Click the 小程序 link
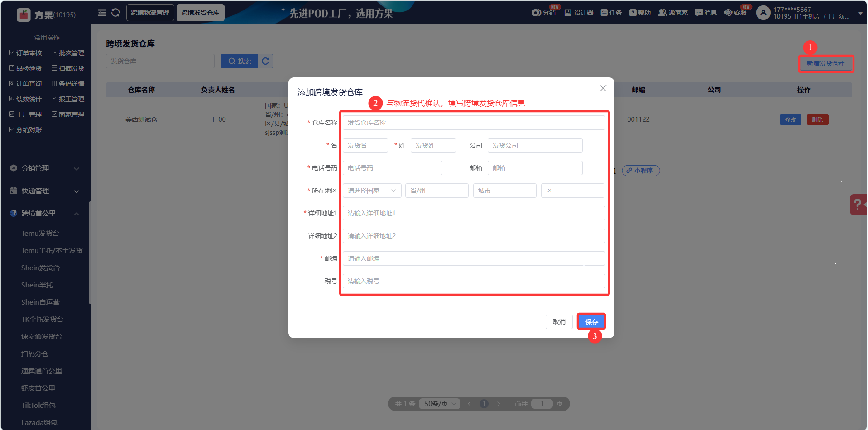The height and width of the screenshot is (430, 868). [641, 171]
